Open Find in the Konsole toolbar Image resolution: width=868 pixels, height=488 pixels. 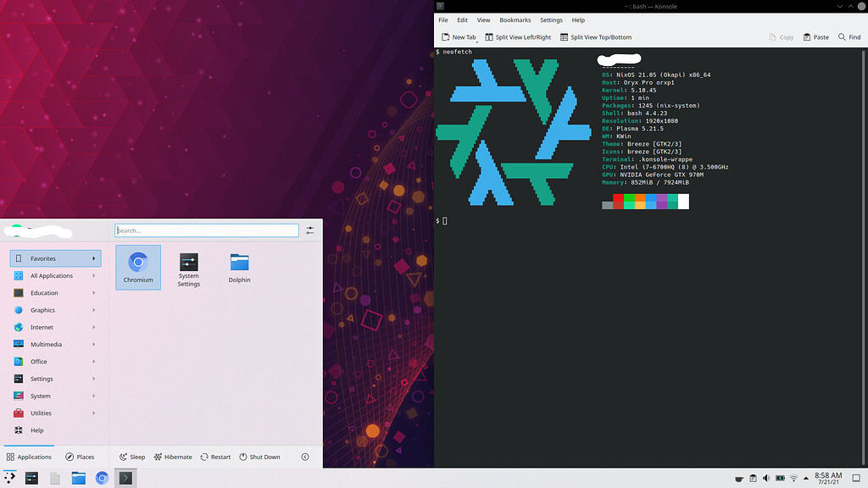pos(847,37)
